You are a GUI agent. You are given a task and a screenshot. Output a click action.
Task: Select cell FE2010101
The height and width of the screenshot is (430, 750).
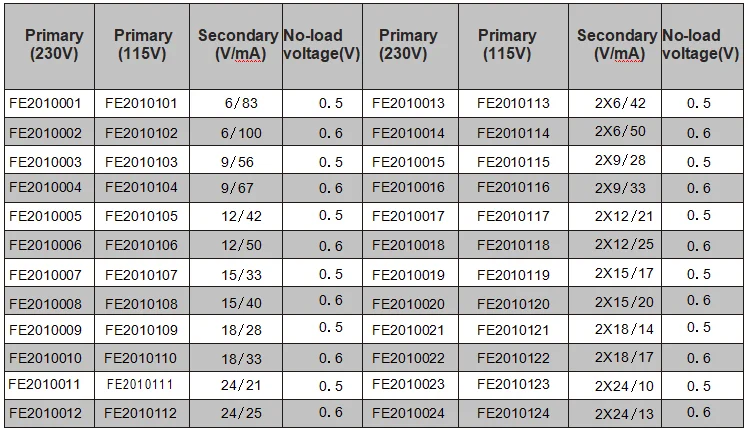142,103
